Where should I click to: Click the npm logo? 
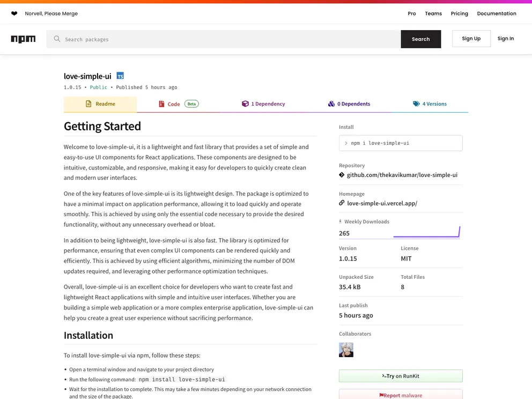(x=23, y=39)
